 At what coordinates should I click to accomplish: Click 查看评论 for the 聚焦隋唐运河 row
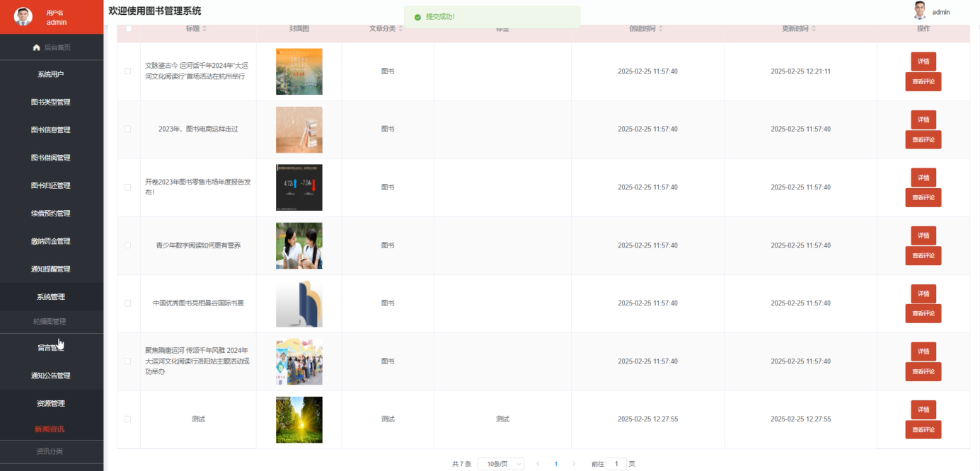click(x=923, y=371)
